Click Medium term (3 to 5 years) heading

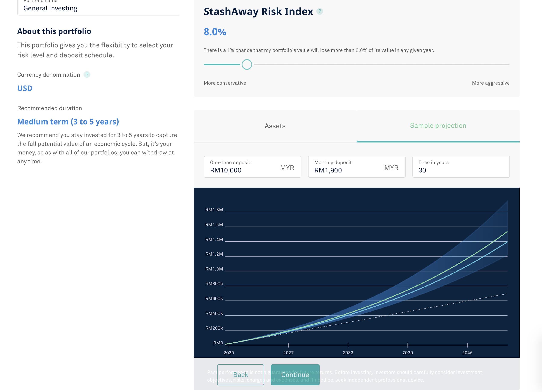(x=68, y=122)
